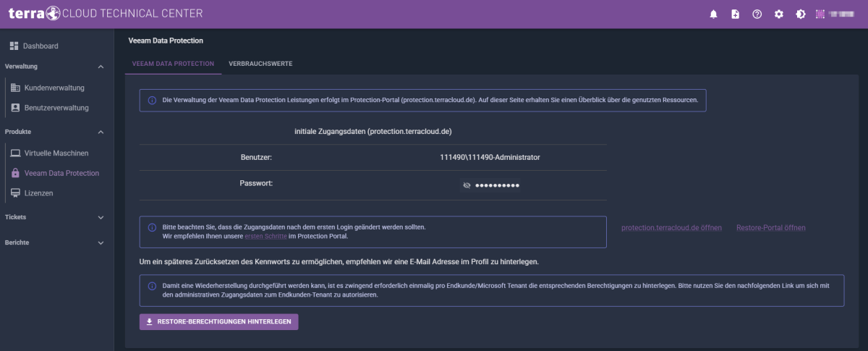The image size is (868, 351).
Task: Go to Virtuelle Maschinen
Action: click(56, 153)
